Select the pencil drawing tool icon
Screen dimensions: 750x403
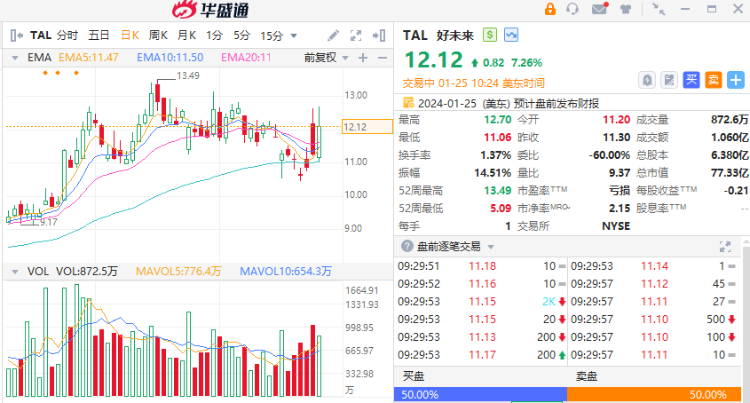(333, 35)
